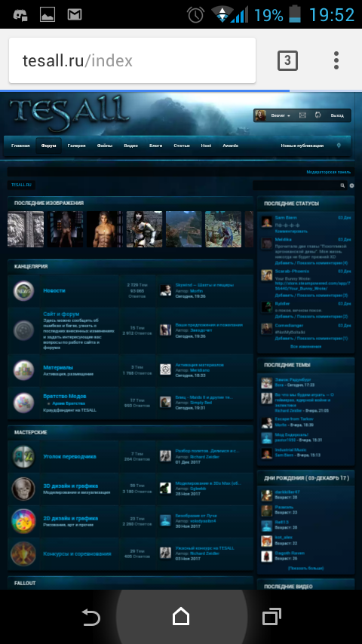This screenshot has height=644, width=362.
Task: Open Конкурсы и соревнования link
Action: coord(77,554)
